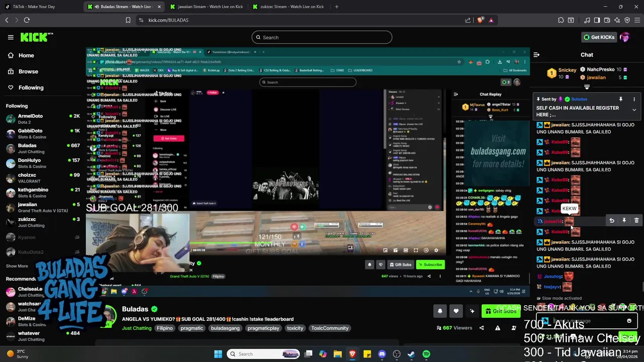Open Discord from the taskbar
Screen dimensions: 644x362
(x=382, y=354)
